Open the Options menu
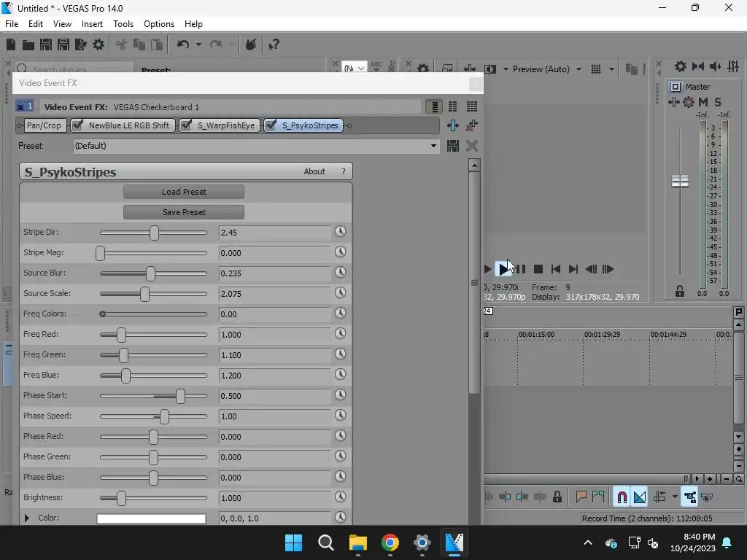 click(159, 24)
